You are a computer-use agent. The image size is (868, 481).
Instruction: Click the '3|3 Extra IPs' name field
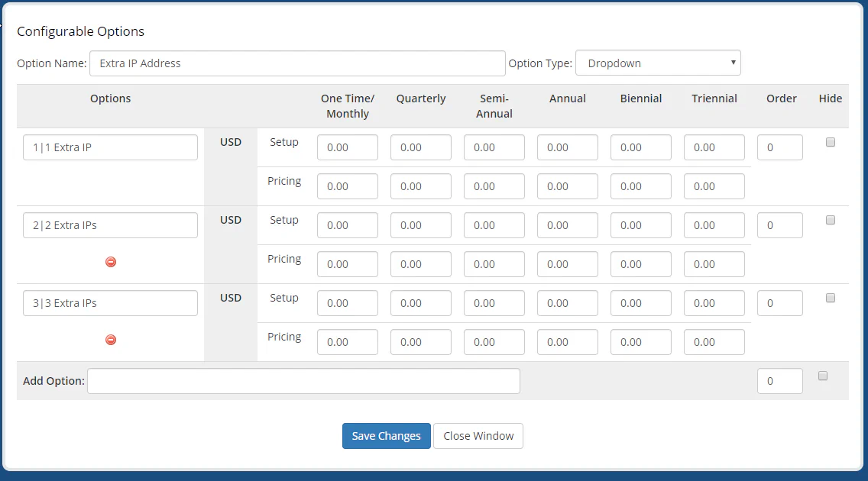coord(110,303)
